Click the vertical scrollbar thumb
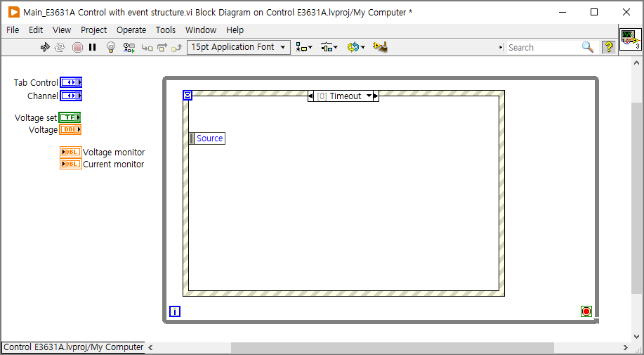644x355 pixels. pos(636,198)
